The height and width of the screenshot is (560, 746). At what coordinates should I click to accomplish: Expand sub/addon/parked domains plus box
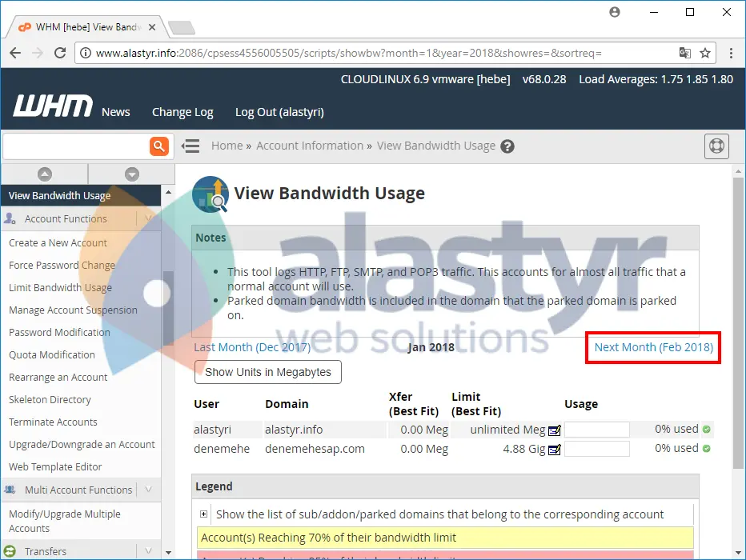click(203, 514)
